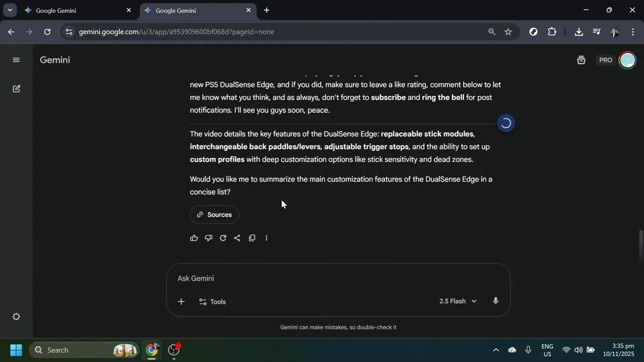Open the zoom magnifier in address bar
Image resolution: width=644 pixels, height=362 pixels.
click(492, 32)
